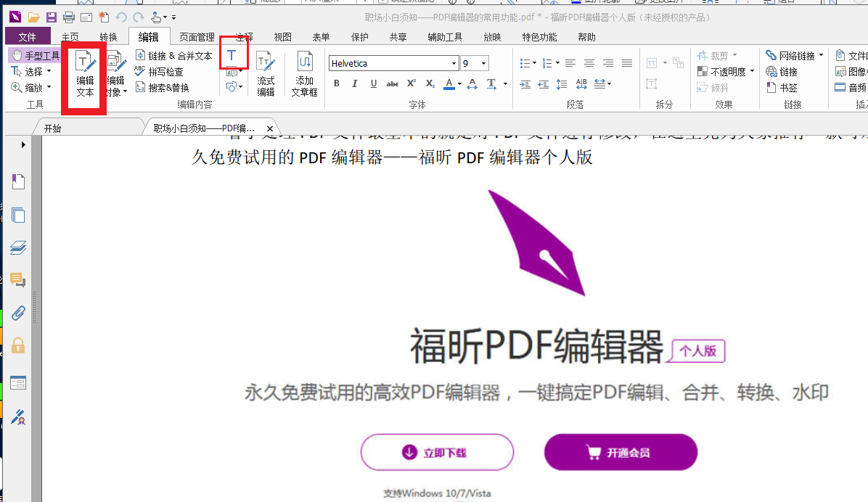The width and height of the screenshot is (868, 502).
Task: Click Link & Join Text (链接 & 合并文本)
Action: (174, 56)
